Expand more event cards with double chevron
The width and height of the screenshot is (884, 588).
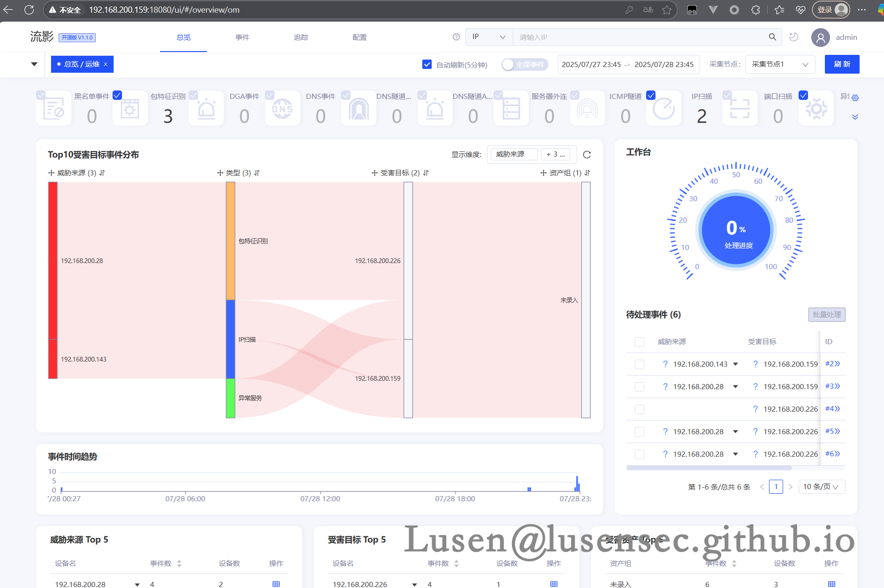pos(855,117)
